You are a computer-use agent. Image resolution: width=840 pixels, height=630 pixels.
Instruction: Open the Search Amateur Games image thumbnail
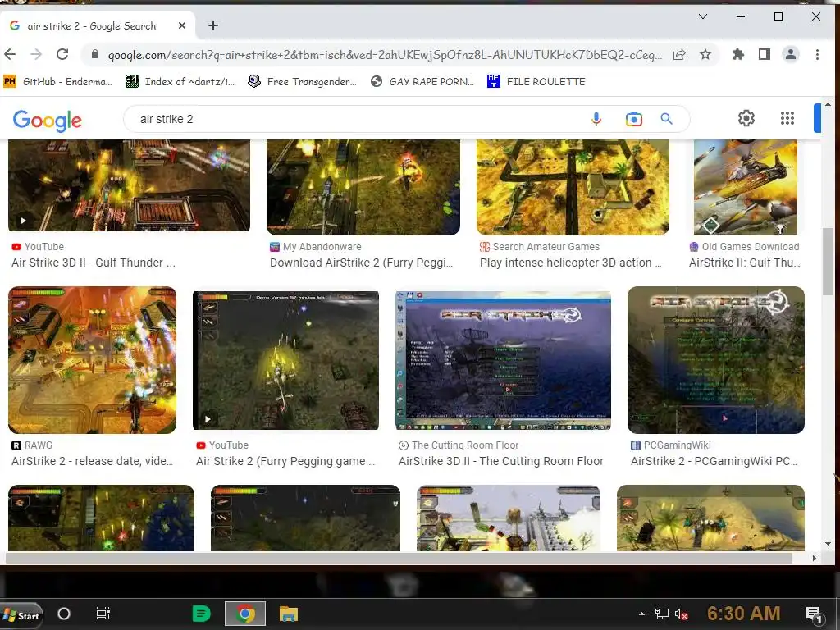[x=573, y=188]
